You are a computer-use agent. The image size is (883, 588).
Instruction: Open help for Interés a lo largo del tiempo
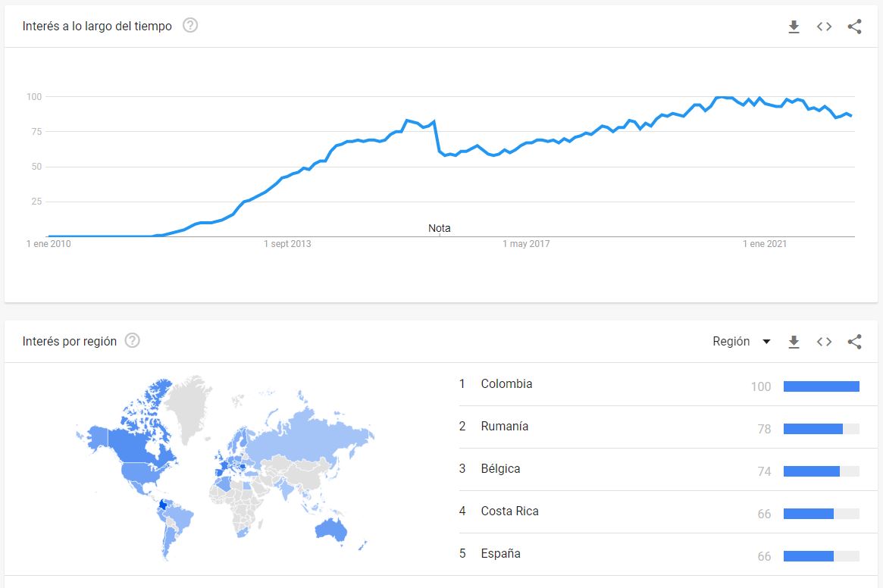coord(190,25)
